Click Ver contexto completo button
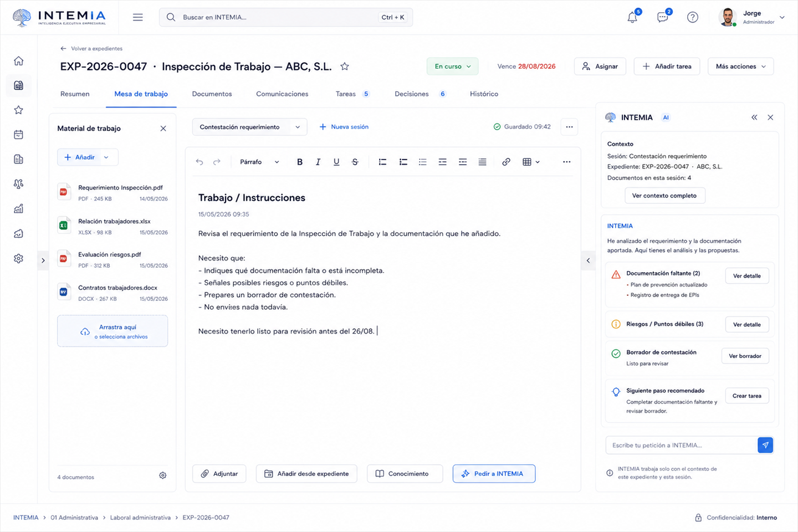 664,196
